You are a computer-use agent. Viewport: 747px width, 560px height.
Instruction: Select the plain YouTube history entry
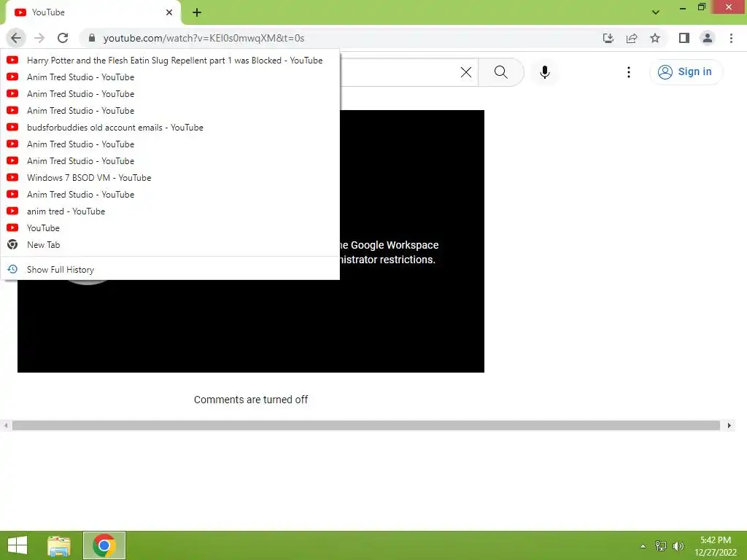coord(170,228)
